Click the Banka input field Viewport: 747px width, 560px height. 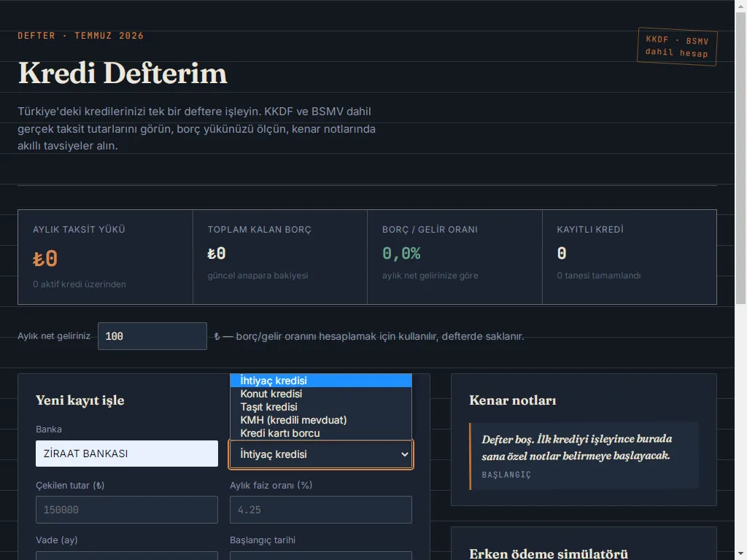pyautogui.click(x=127, y=454)
